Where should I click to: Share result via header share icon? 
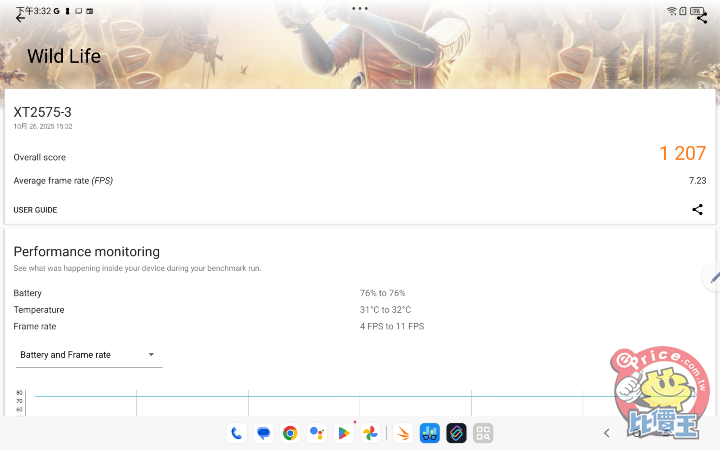coord(702,18)
